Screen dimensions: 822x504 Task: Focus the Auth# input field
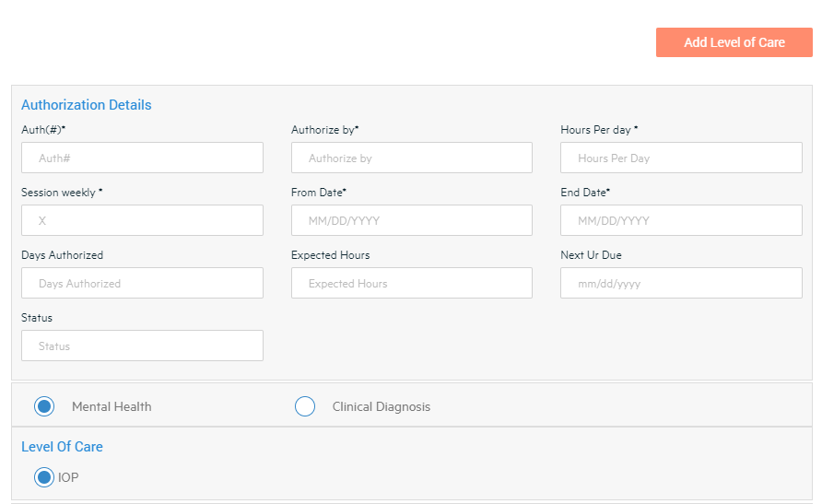(x=142, y=158)
